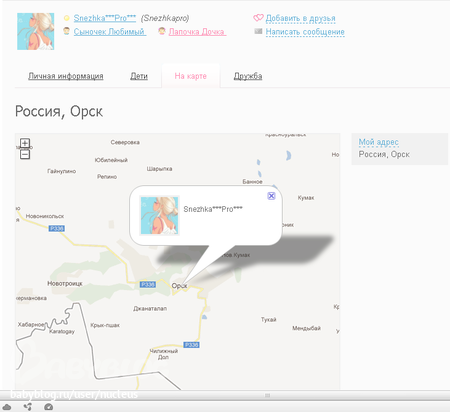The width and height of the screenshot is (450, 412).
Task: Click the Snezhka***Pro*** name in popup
Action: (x=213, y=209)
